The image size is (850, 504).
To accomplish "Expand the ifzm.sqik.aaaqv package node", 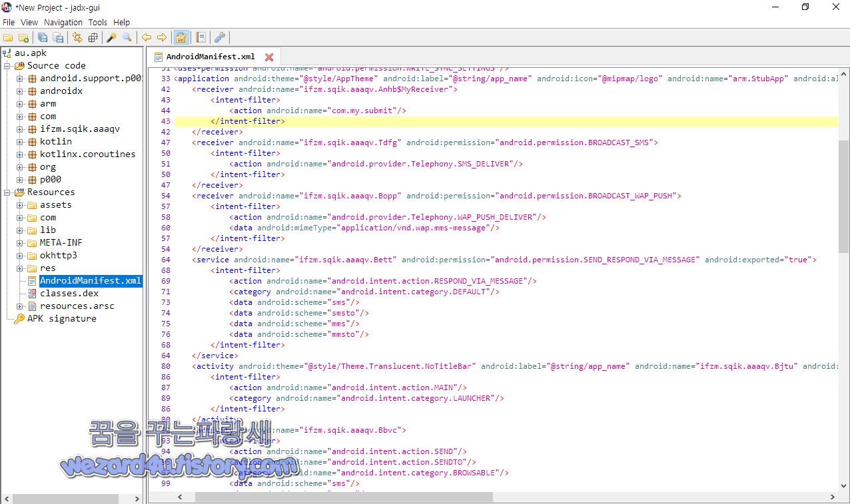I will coord(20,129).
